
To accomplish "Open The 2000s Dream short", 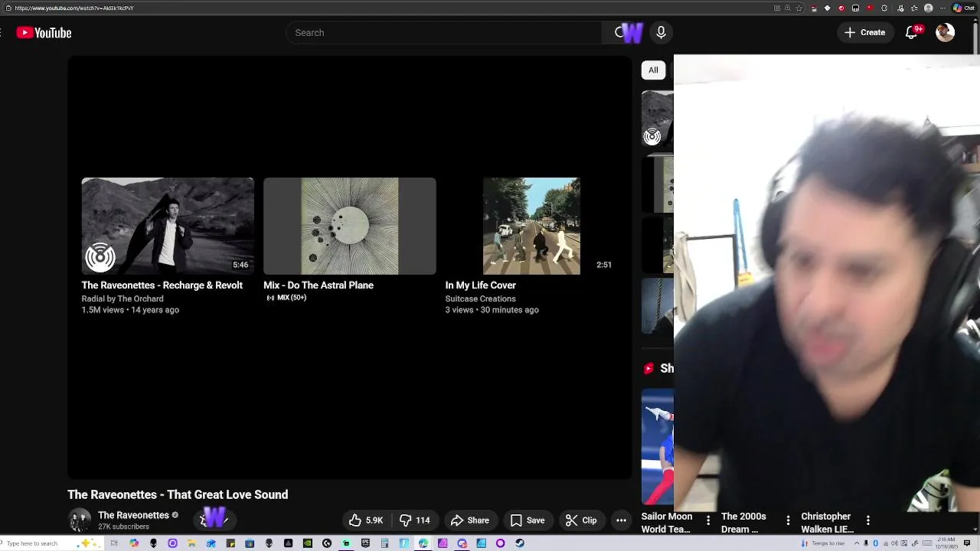I will [743, 523].
